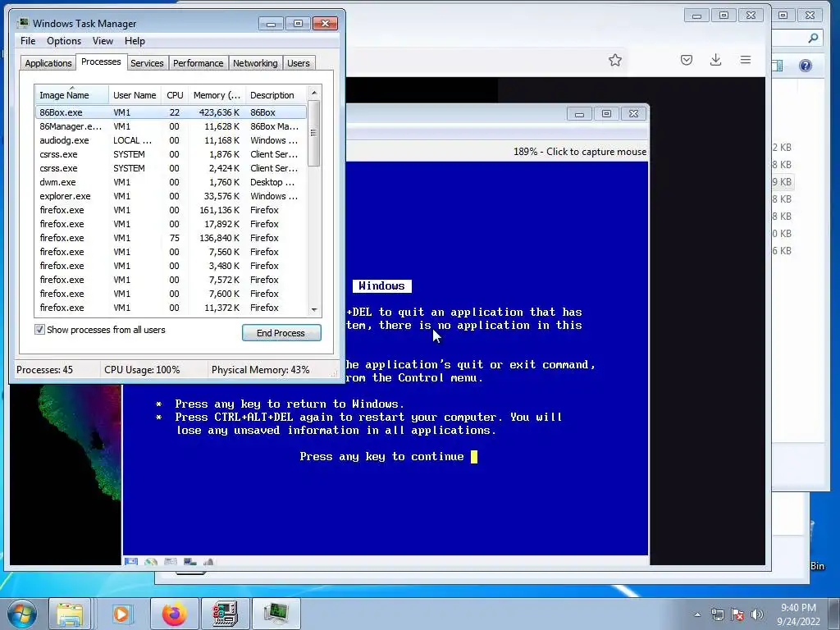Image resolution: width=840 pixels, height=630 pixels.
Task: Minimize the 86Box emulator window
Action: (x=579, y=113)
